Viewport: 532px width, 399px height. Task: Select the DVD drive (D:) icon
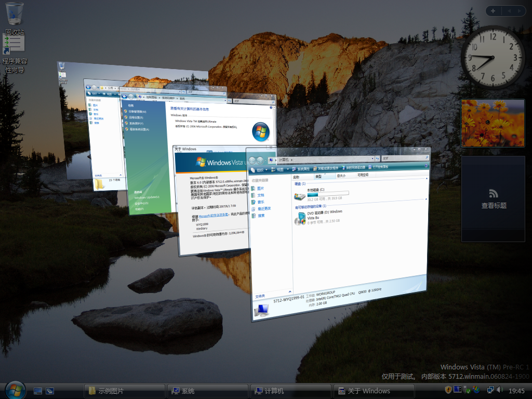(x=300, y=219)
